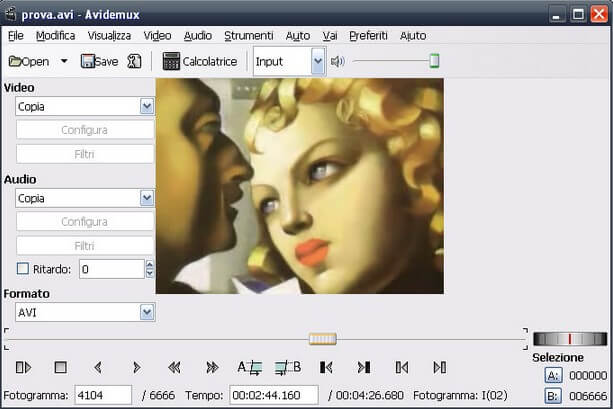
Task: Click the total frames / 6666 text
Action: 158,395
